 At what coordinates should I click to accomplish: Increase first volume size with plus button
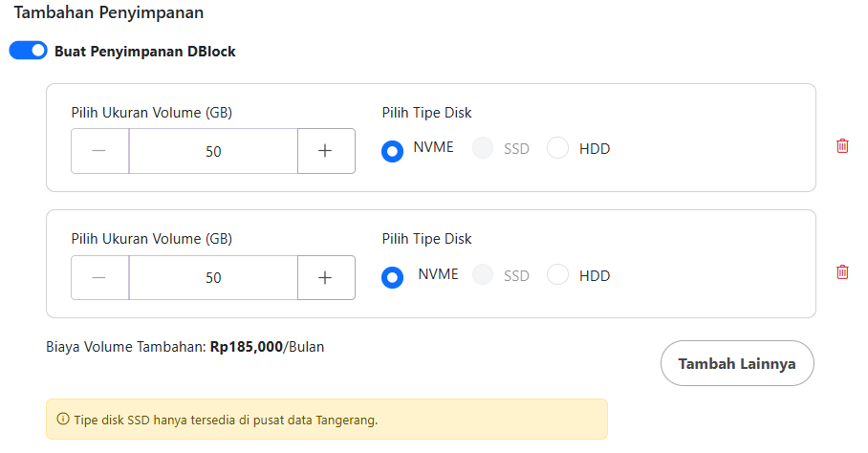(x=326, y=151)
